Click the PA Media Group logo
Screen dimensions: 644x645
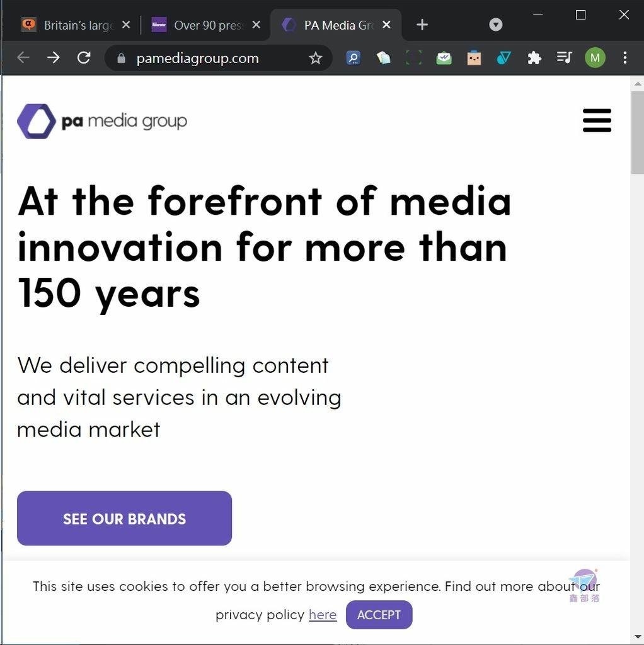point(102,122)
